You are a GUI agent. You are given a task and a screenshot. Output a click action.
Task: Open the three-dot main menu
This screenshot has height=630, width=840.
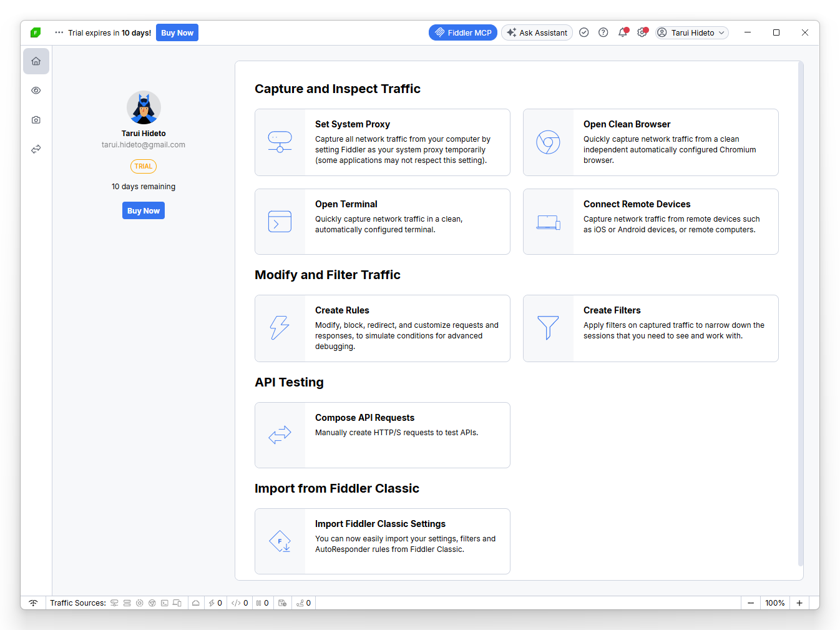59,32
